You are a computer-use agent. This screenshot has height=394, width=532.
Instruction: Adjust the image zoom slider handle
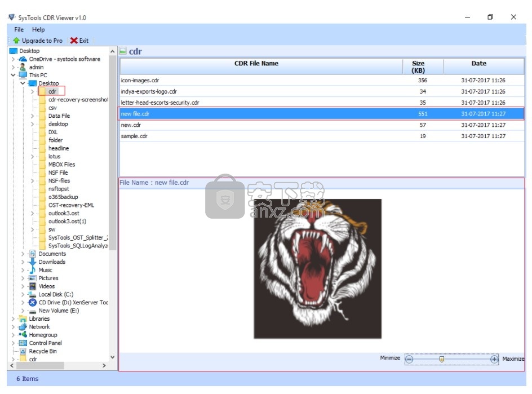(x=442, y=359)
